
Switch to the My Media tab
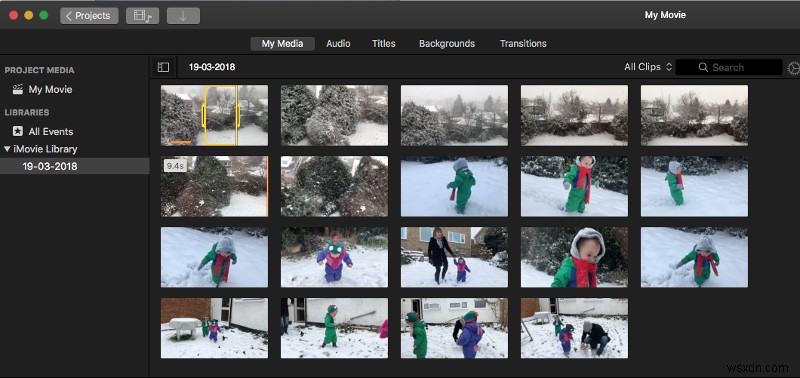[282, 44]
